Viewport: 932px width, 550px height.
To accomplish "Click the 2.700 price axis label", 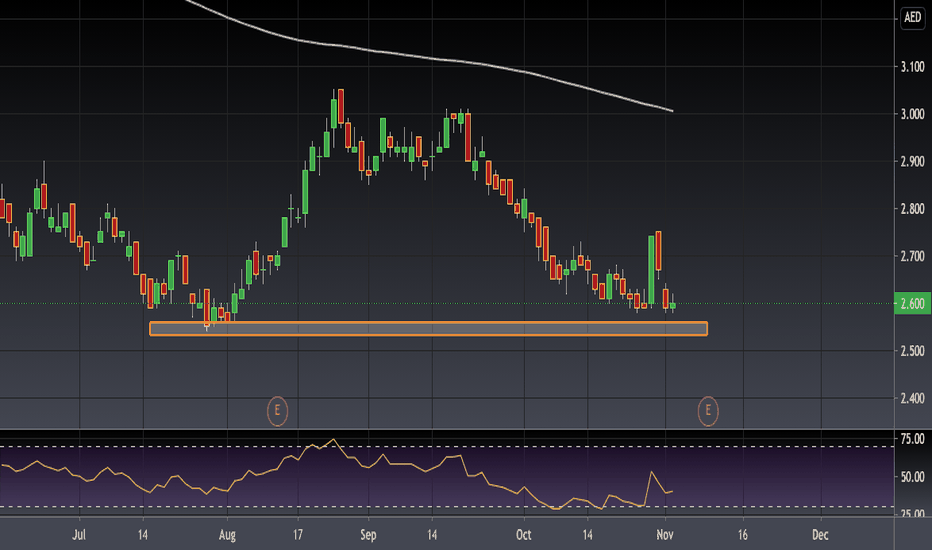I will tap(912, 256).
